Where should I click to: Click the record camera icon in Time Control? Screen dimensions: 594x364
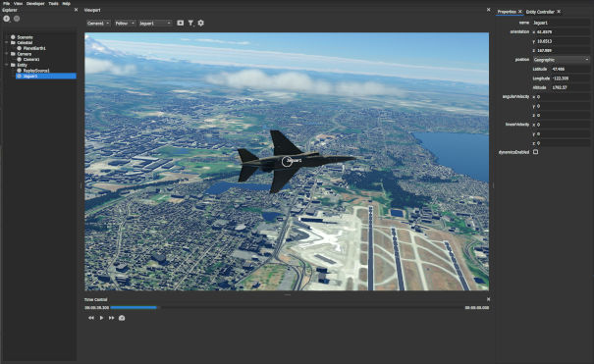(x=122, y=318)
